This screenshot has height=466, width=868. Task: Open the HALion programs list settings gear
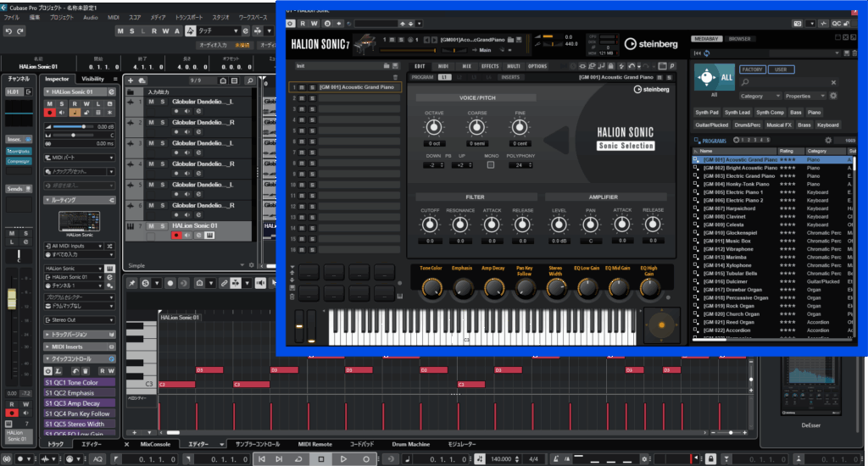tap(828, 141)
